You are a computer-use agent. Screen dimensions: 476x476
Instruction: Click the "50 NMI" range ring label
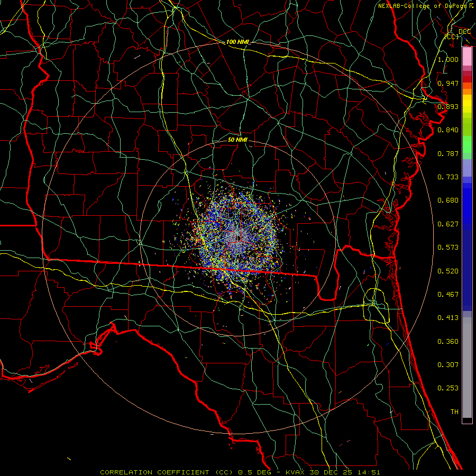[x=237, y=140]
